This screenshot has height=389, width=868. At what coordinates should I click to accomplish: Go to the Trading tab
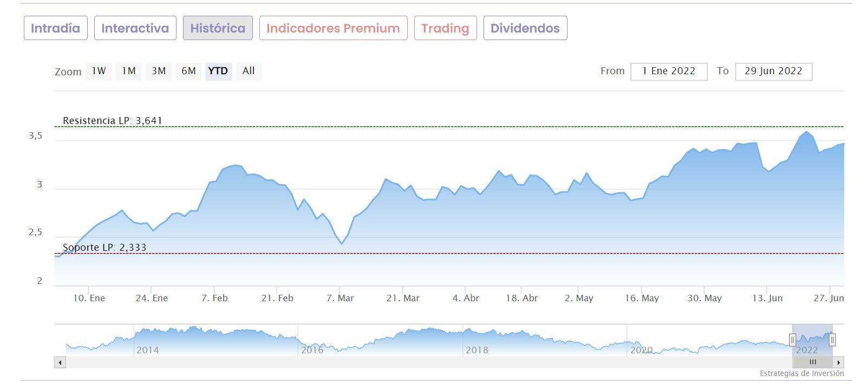pyautogui.click(x=445, y=28)
